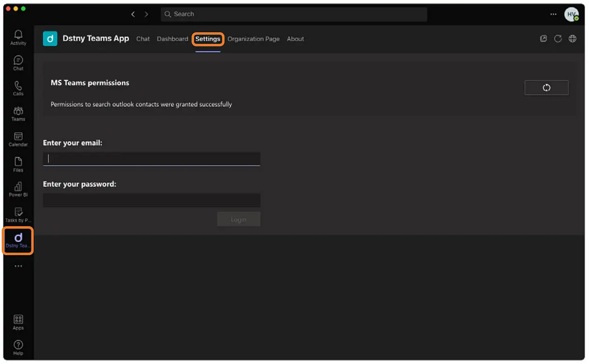
Task: Click the Dstny Teams App title
Action: point(96,39)
